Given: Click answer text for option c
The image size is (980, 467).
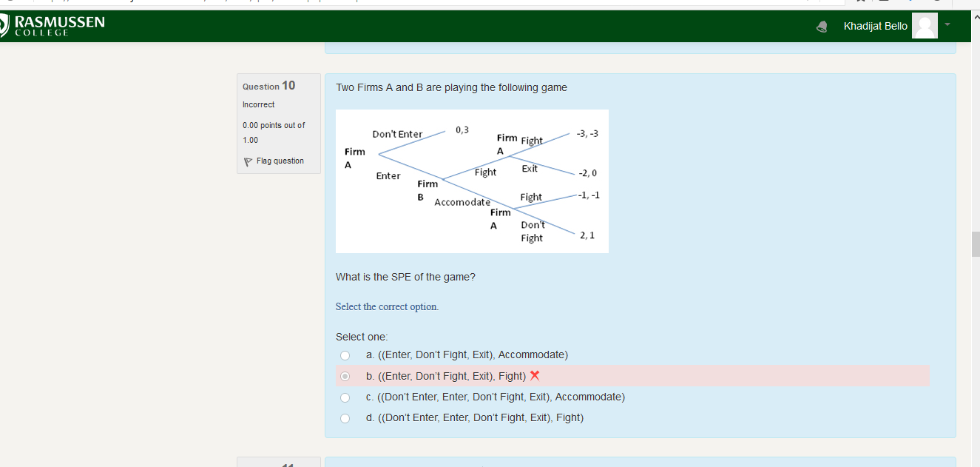Looking at the screenshot, I should (495, 397).
